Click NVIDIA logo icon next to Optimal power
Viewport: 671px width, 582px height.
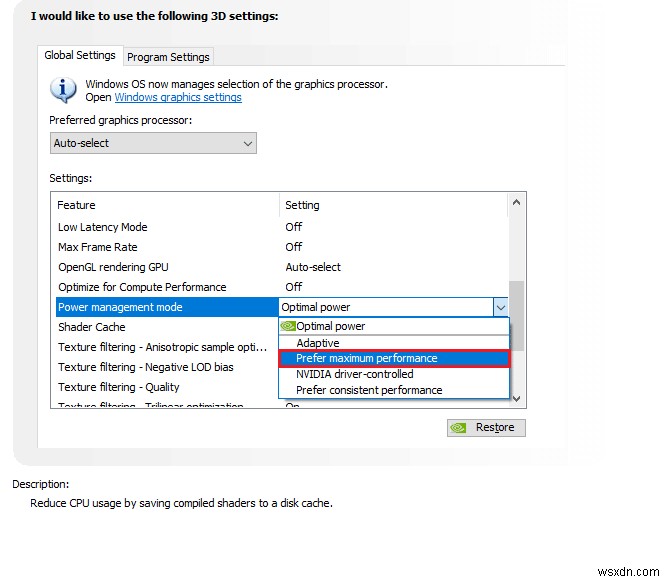287,326
